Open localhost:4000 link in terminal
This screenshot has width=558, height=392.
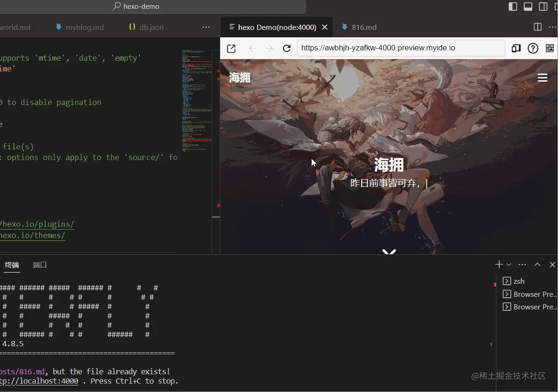(39, 381)
